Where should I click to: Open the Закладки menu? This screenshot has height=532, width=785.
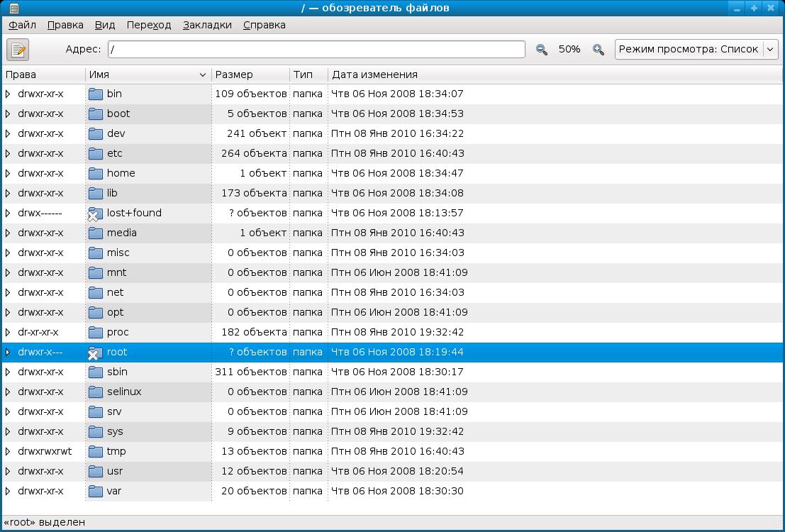[207, 25]
